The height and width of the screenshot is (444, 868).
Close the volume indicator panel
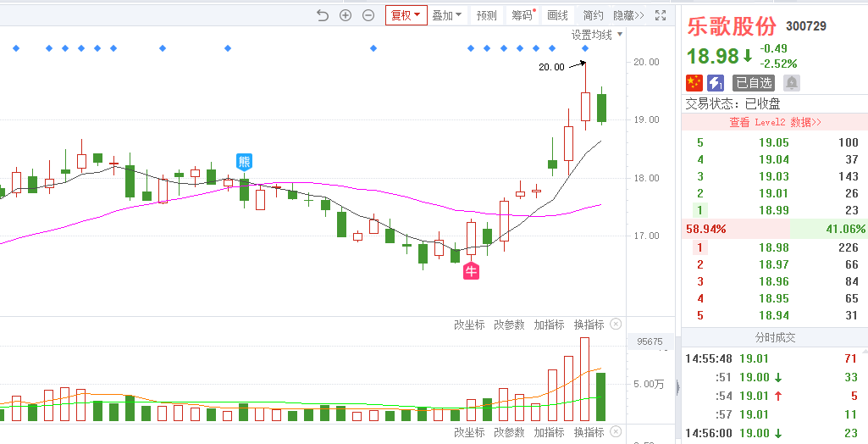click(x=616, y=325)
